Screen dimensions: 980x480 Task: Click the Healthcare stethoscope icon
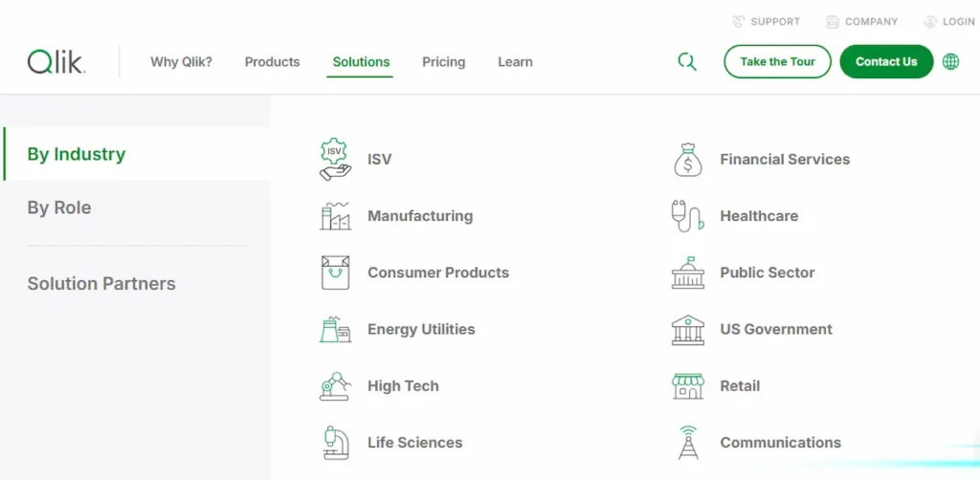(x=687, y=216)
